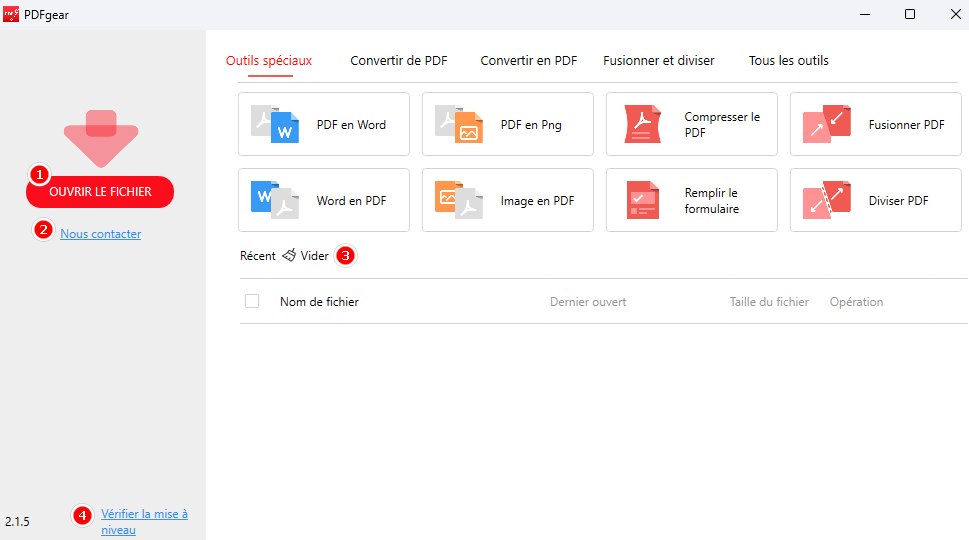Click the Opération column header
This screenshot has width=969, height=540.
click(x=856, y=302)
